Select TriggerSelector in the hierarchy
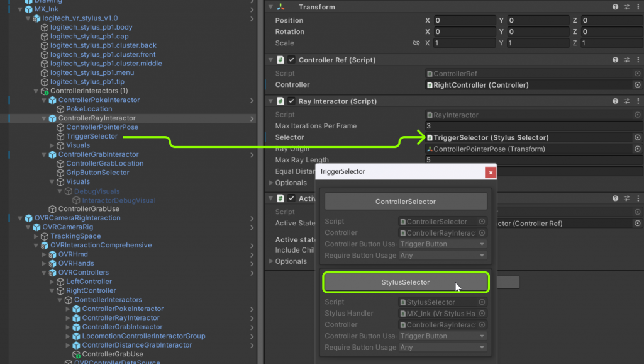Viewport: 644px width, 364px height. pos(92,136)
